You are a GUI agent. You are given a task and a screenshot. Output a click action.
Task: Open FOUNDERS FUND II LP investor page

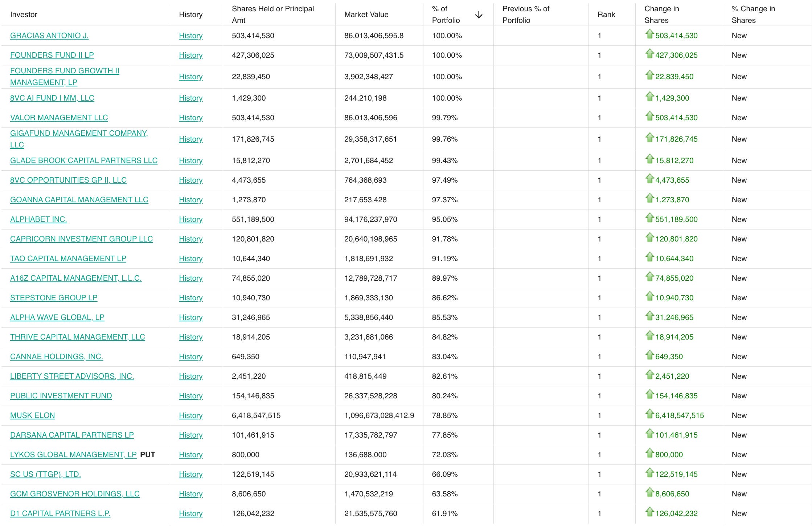(x=52, y=55)
